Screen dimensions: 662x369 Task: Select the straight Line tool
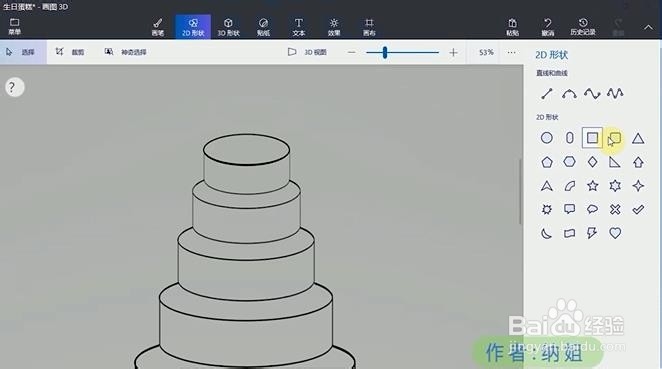point(547,93)
